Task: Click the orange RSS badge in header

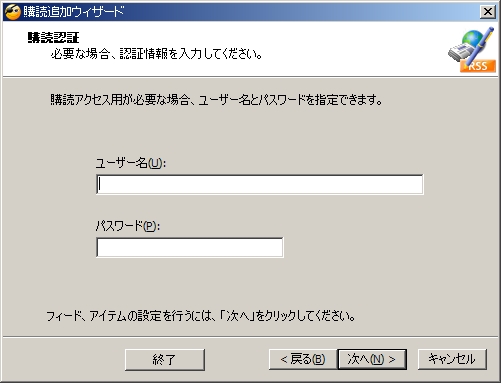Action: tap(478, 66)
